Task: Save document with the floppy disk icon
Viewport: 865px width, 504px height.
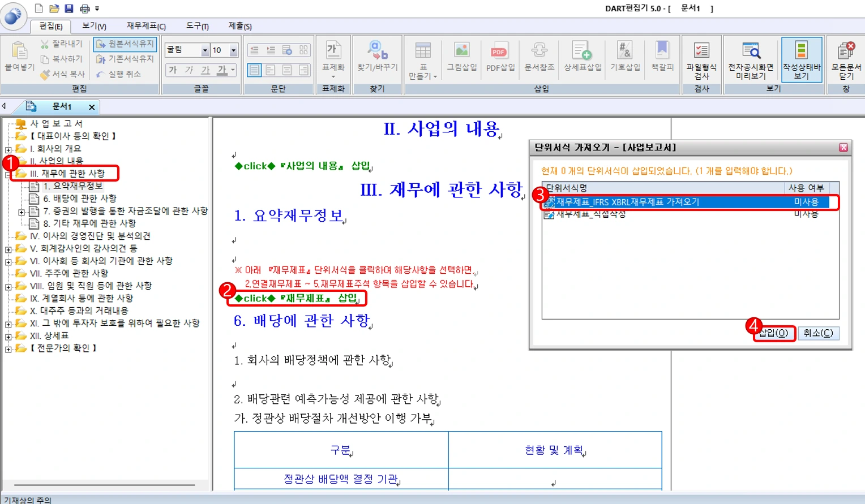Action: (68, 8)
